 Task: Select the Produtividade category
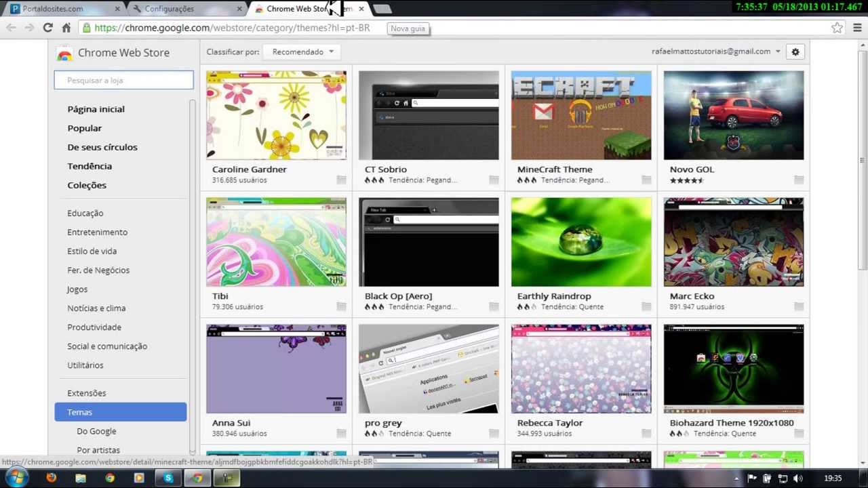pos(94,327)
